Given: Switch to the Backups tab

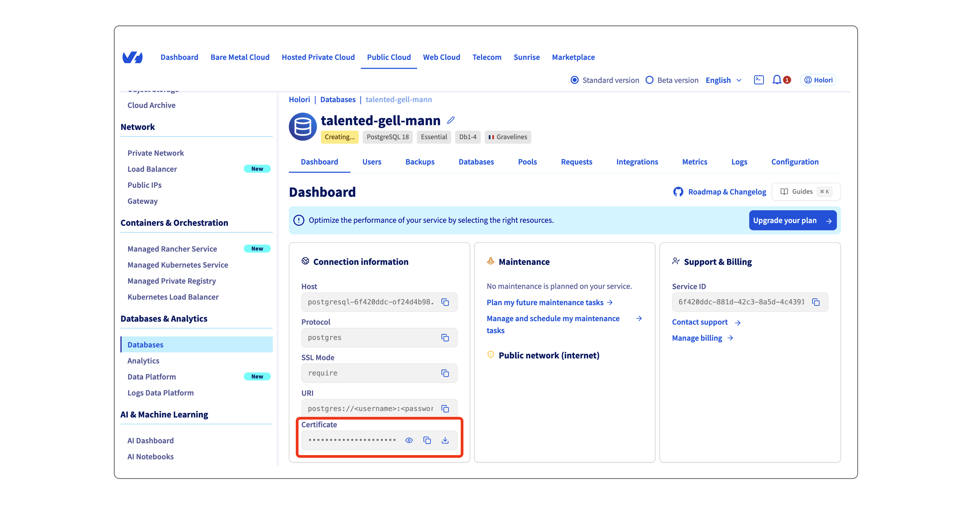Looking at the screenshot, I should (419, 162).
